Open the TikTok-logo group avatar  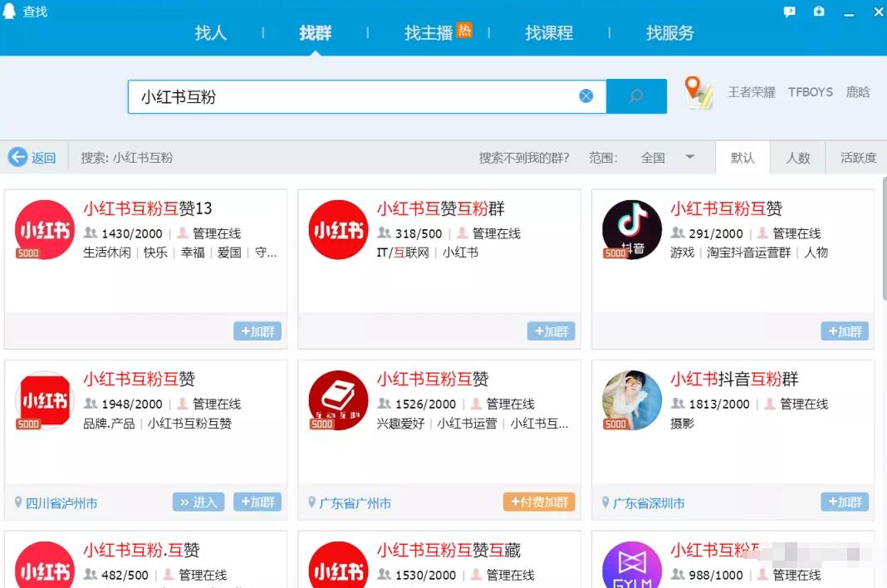tap(631, 230)
